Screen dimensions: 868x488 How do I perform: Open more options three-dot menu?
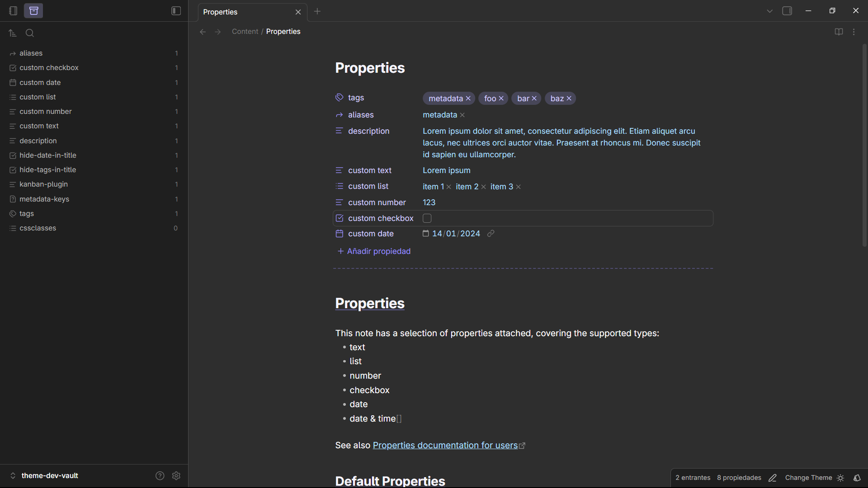click(854, 32)
